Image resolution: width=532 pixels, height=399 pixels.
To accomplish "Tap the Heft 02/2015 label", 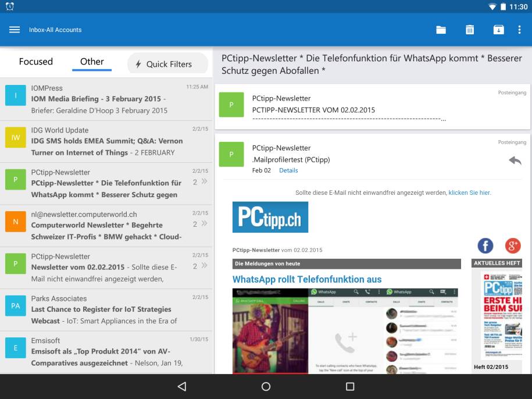I will coord(491,367).
